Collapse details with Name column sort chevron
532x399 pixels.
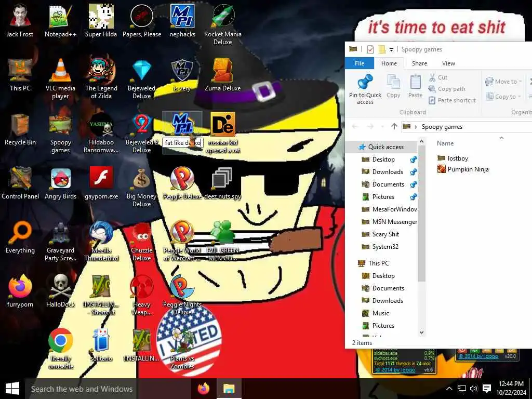(x=501, y=138)
